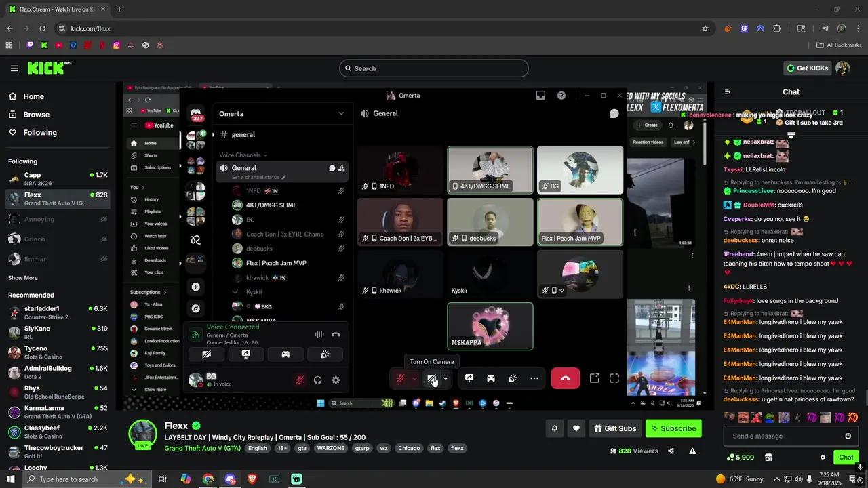Open browser extensions puzzle icon
Screen dimensions: 868x488
[777, 28]
